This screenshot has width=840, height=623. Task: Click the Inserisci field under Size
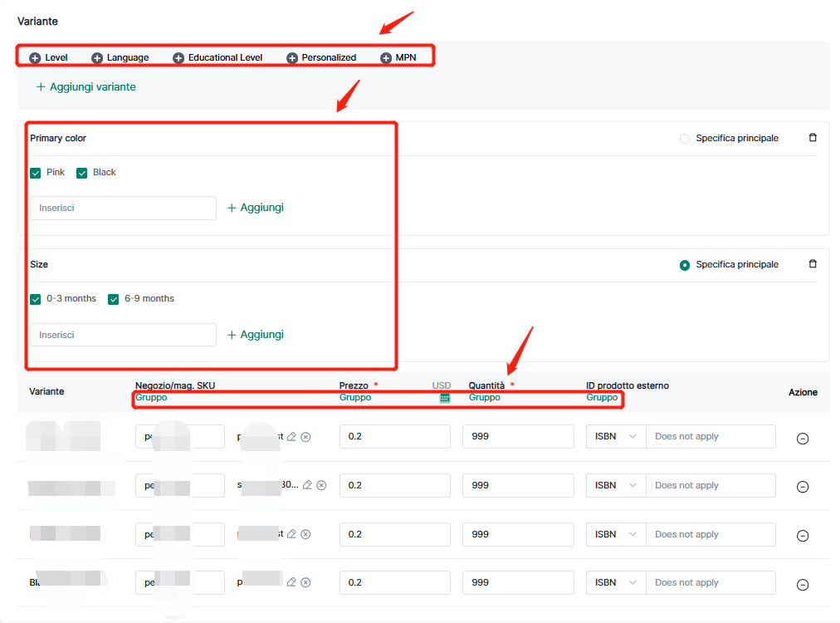point(123,335)
